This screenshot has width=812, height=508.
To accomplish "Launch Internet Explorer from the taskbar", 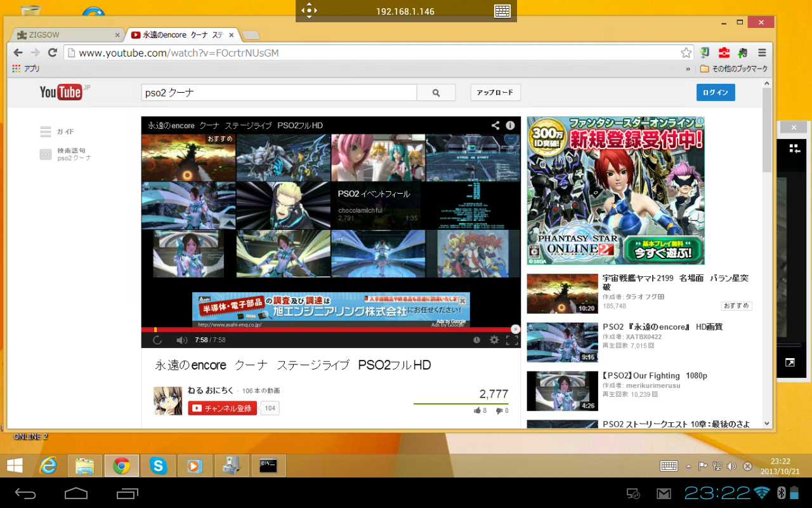I will click(48, 466).
